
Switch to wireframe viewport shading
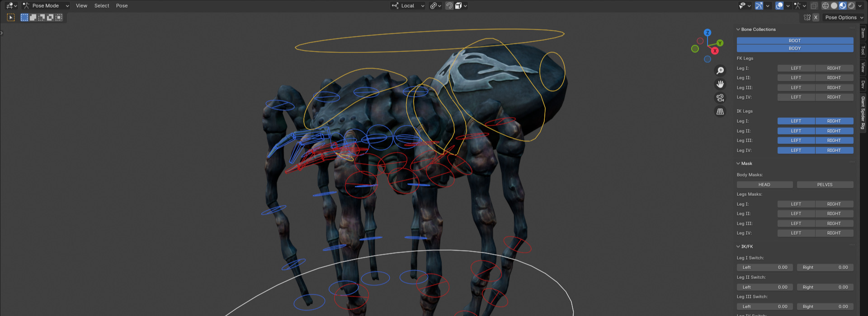coord(826,6)
